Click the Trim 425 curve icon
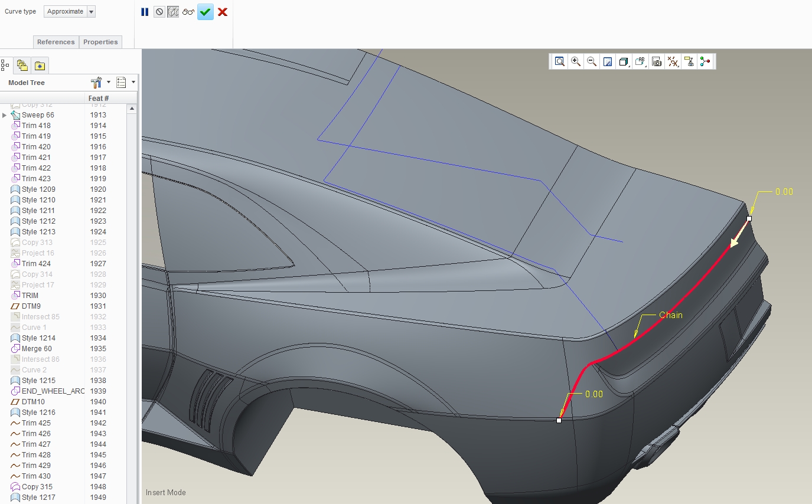812x504 pixels. tap(16, 423)
